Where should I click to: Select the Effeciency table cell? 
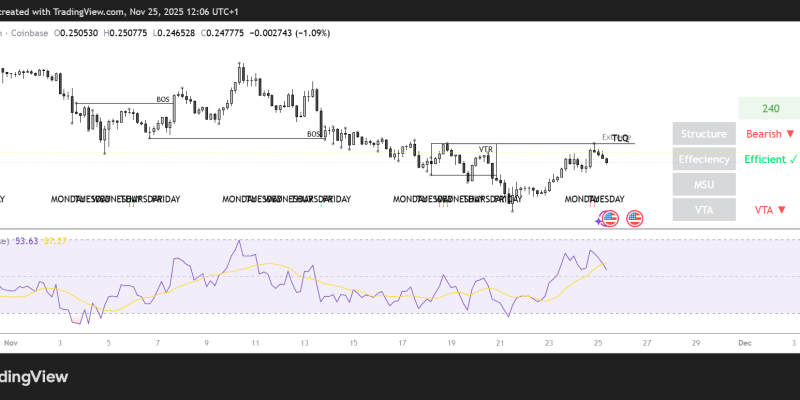(x=703, y=159)
